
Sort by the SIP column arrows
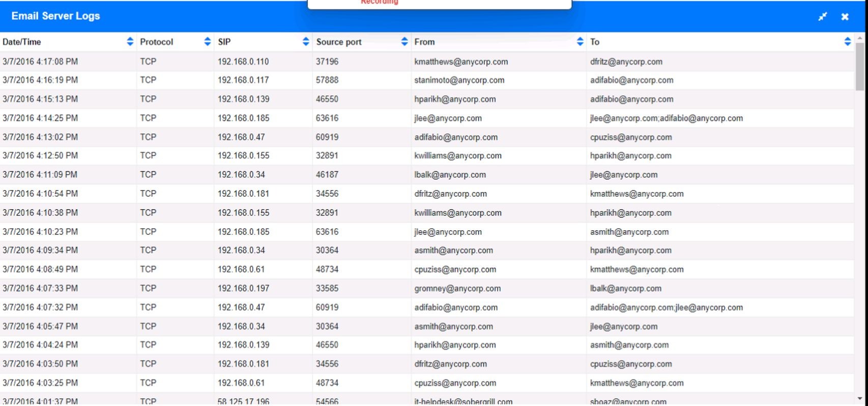(x=306, y=42)
